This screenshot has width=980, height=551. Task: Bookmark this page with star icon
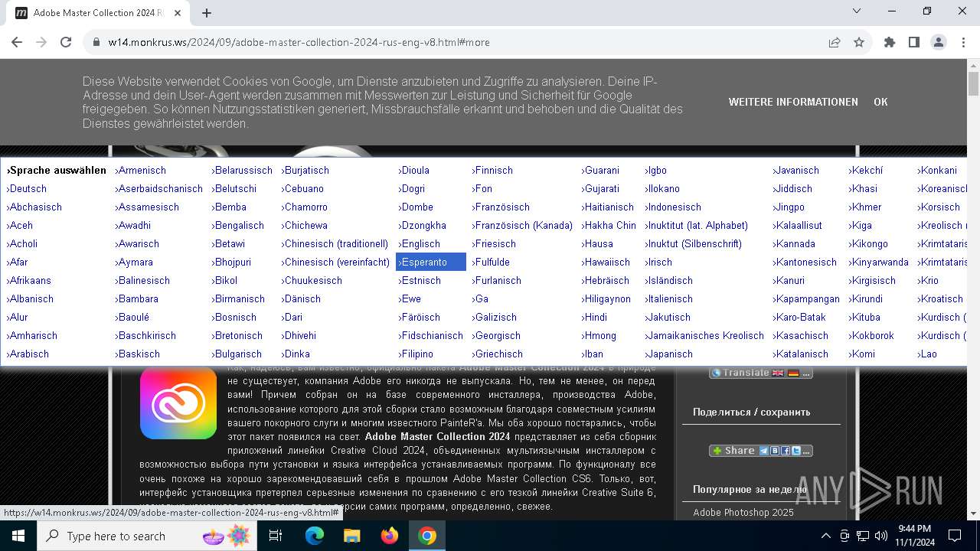coord(859,43)
